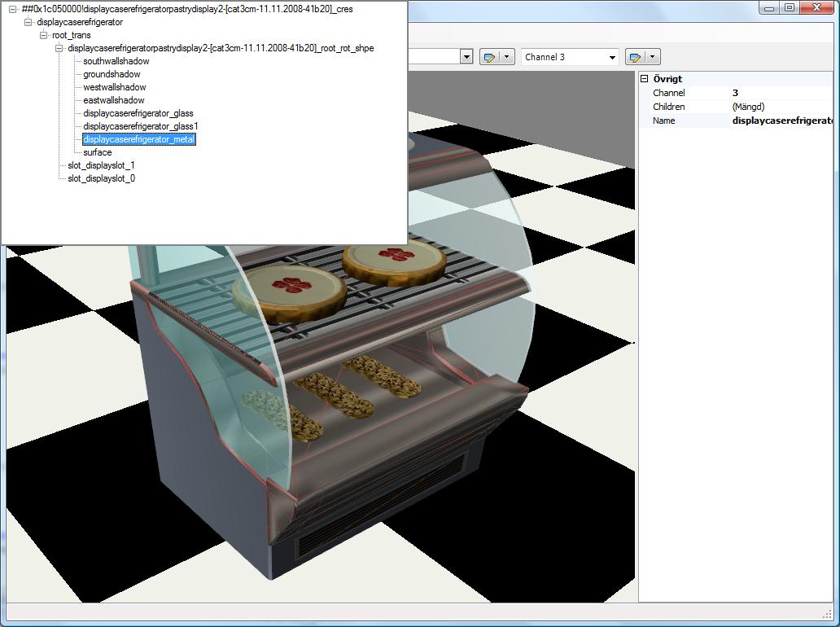This screenshot has width=840, height=627.
Task: Select the displaycaserefrigerator_glass1 item
Action: pyautogui.click(x=140, y=126)
